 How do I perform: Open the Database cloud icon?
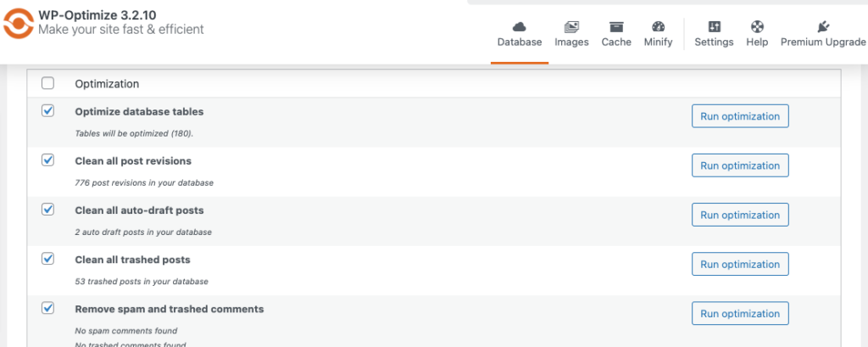(519, 26)
